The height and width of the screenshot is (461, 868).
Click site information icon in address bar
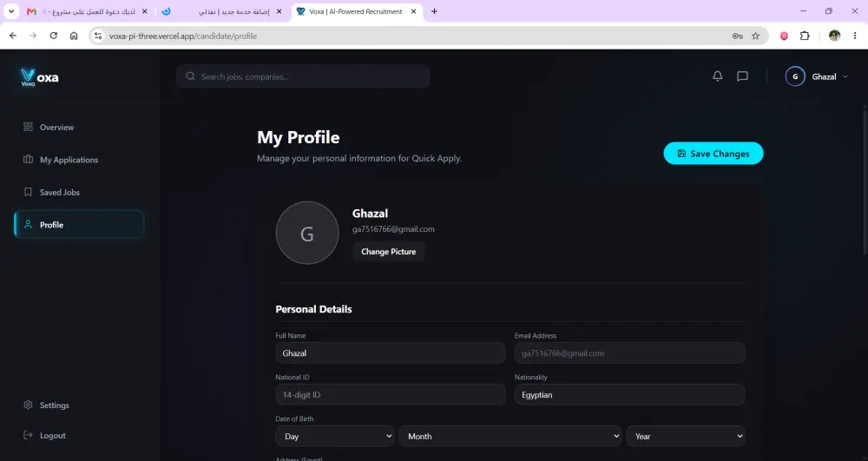[x=98, y=36]
